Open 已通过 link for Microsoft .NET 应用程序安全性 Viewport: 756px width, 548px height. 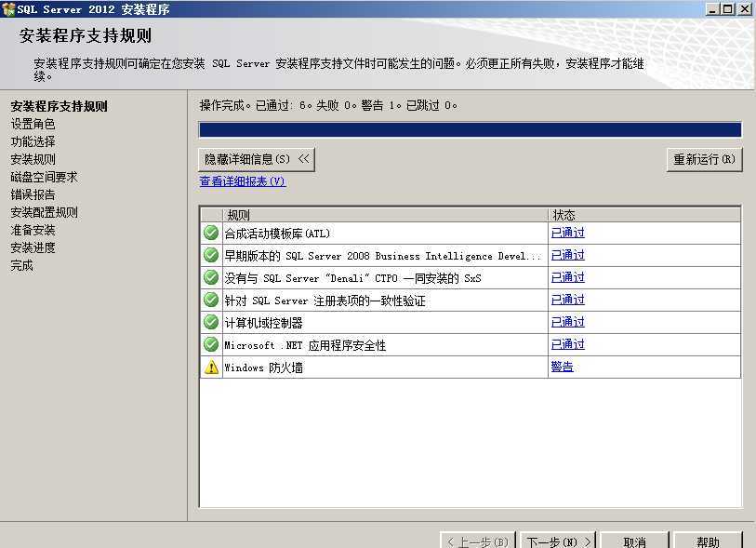[x=567, y=344]
